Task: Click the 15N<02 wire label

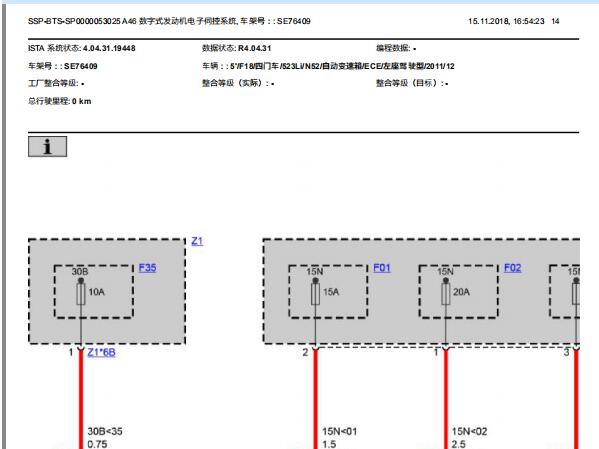Action: pos(469,431)
